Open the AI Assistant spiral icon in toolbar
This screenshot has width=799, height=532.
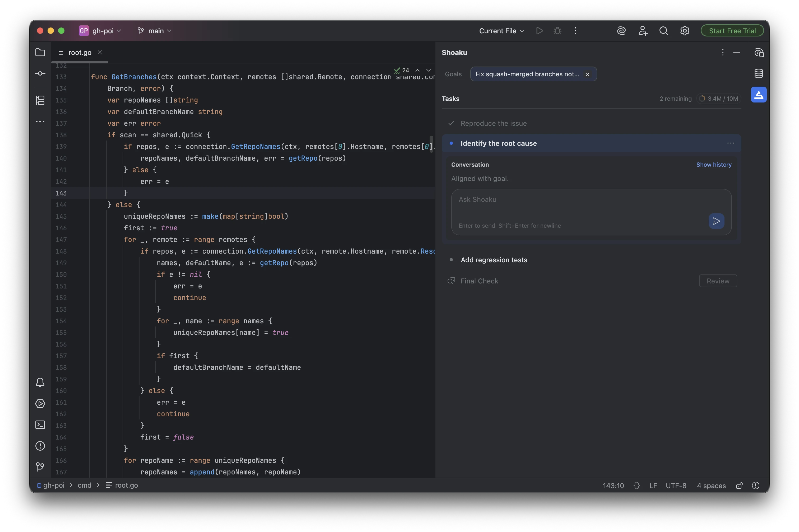click(x=621, y=31)
